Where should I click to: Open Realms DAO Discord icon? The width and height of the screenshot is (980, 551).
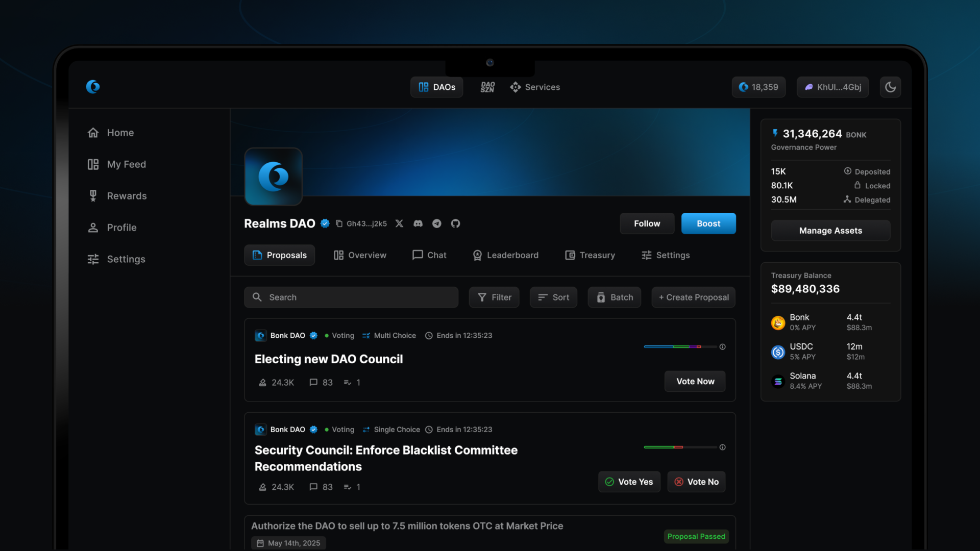(418, 223)
